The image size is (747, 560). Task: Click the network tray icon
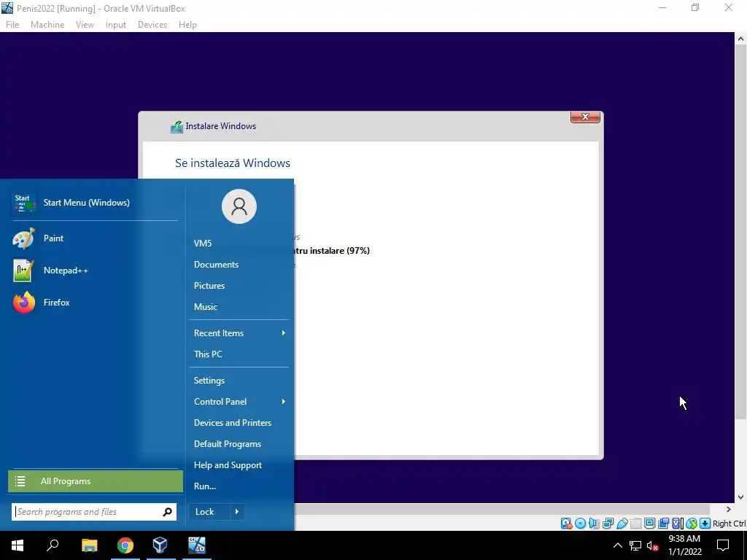coord(635,545)
